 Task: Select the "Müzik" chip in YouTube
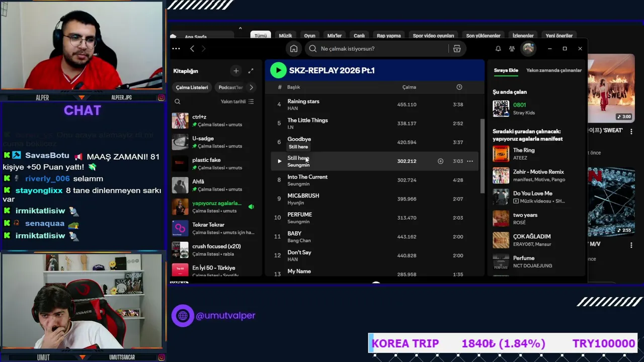point(285,36)
